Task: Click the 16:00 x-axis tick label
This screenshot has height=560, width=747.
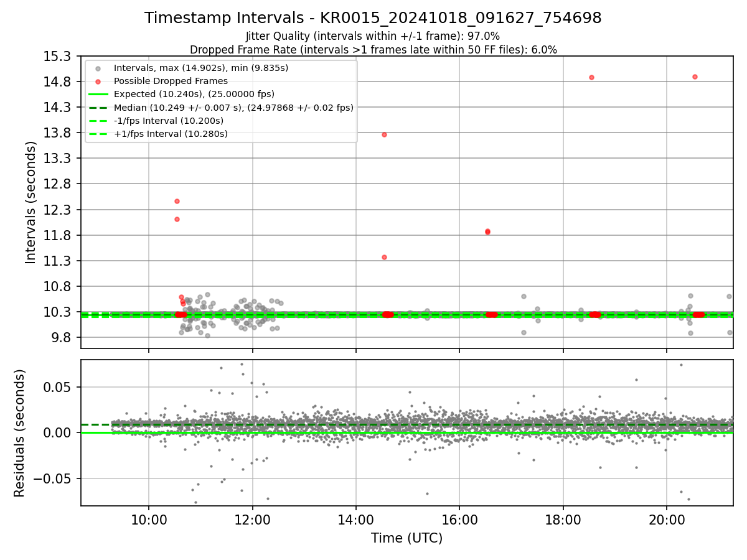Action: 459,519
